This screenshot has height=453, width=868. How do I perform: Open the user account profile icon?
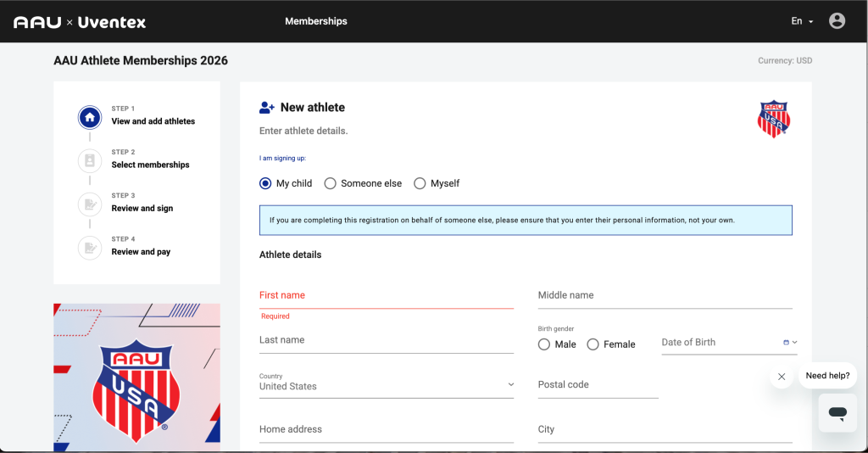coord(837,21)
